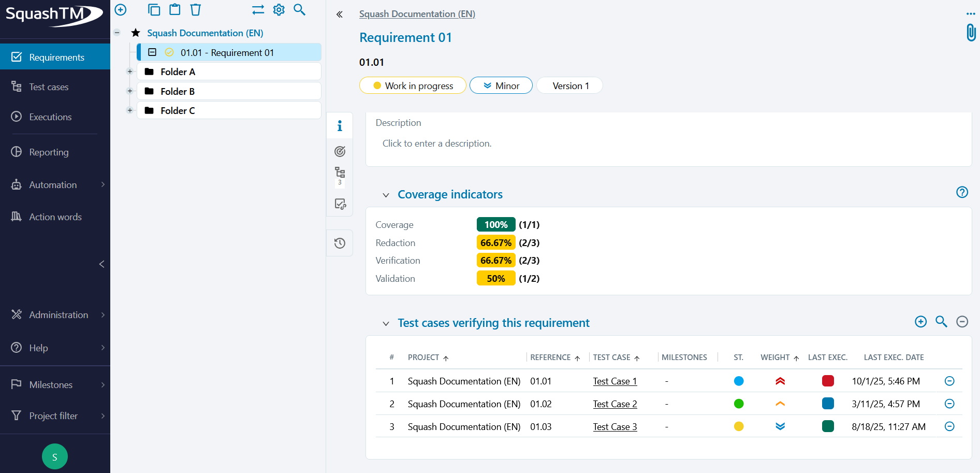Open the attachments paperclip icon
This screenshot has width=980, height=473.
971,33
